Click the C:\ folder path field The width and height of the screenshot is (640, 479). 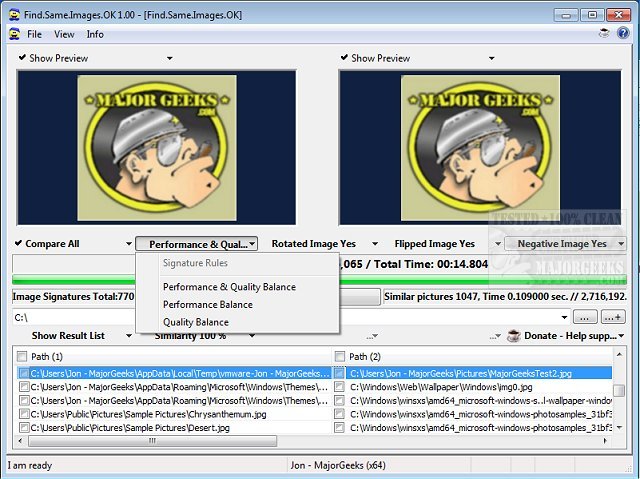[286, 317]
